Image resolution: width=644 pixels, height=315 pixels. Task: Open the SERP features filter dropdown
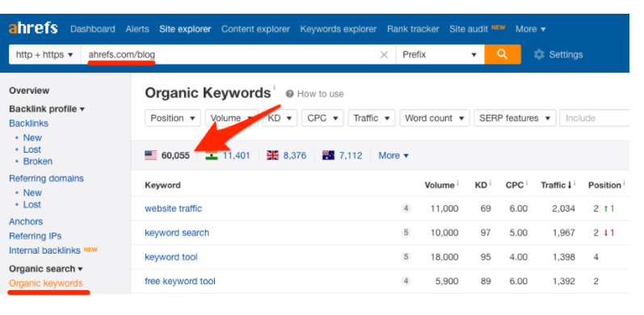click(x=515, y=118)
